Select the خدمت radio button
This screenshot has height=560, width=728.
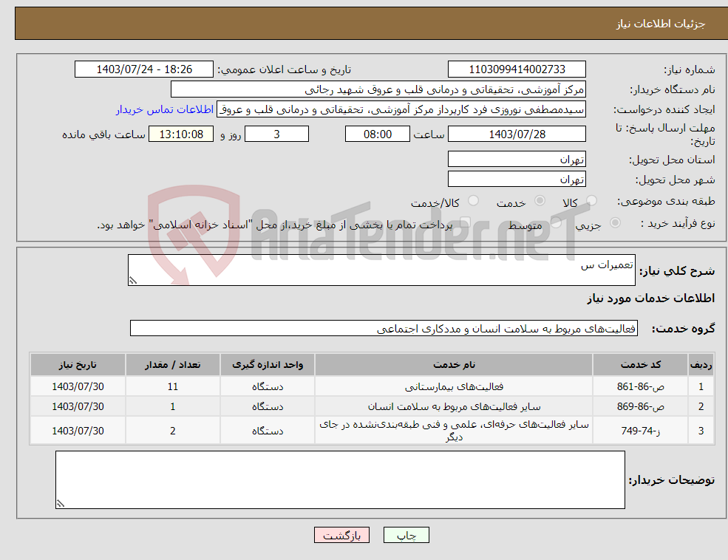pos(540,200)
